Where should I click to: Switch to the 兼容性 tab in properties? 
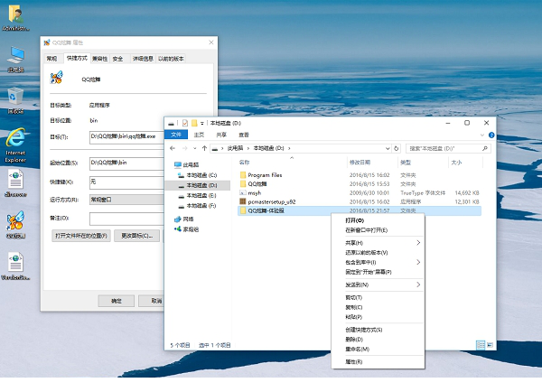point(99,59)
